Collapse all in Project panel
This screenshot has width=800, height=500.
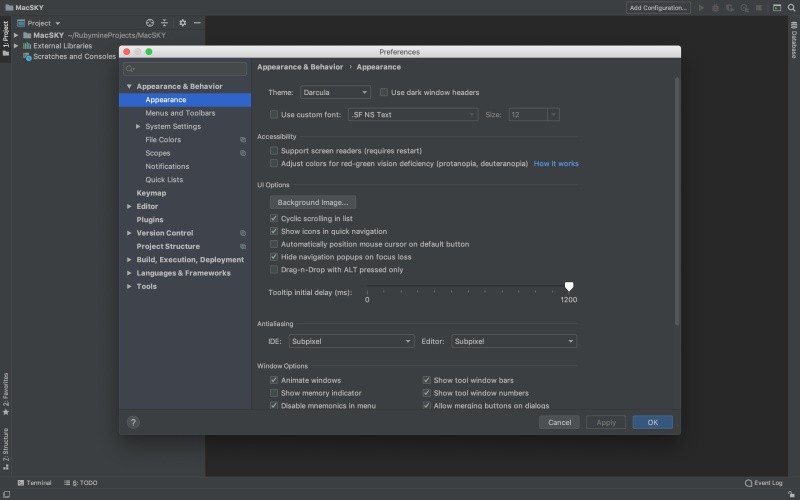point(164,23)
